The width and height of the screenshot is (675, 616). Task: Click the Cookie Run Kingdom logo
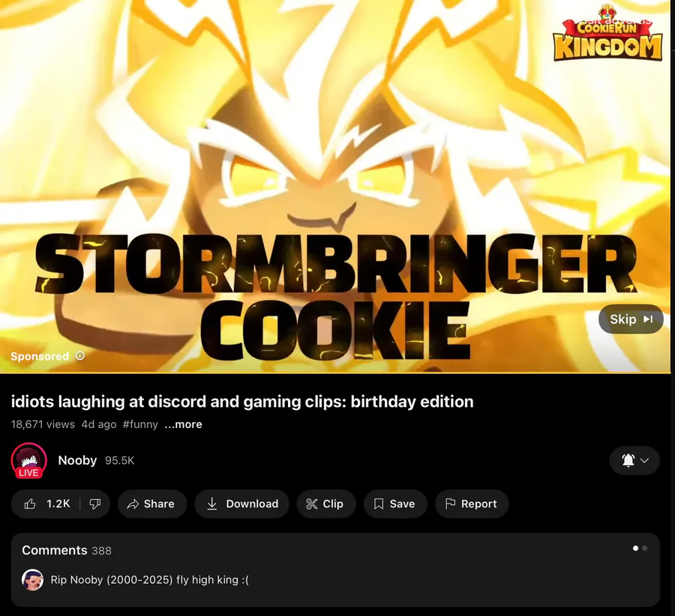point(607,34)
